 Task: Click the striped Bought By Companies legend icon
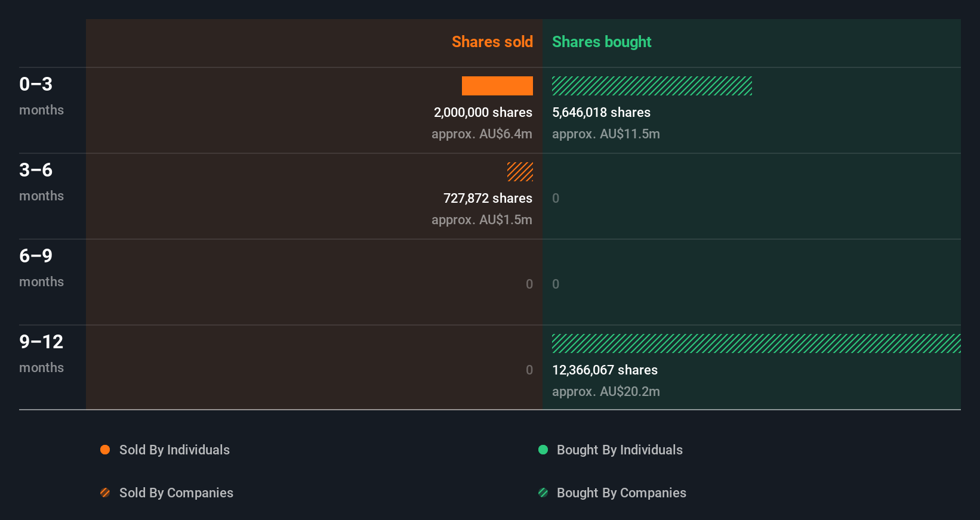coord(543,493)
